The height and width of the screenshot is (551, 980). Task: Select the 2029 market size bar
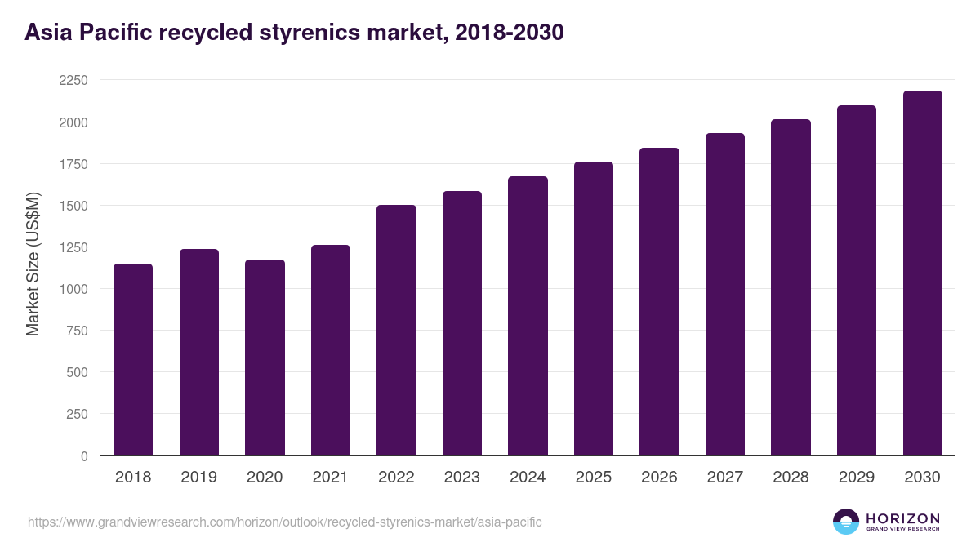(x=857, y=281)
